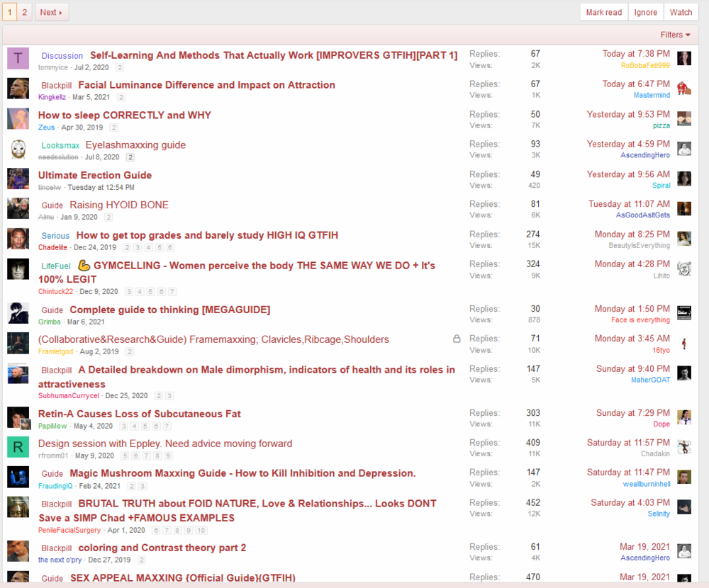709x588 pixels.
Task: Click the Mark read button
Action: pos(603,12)
